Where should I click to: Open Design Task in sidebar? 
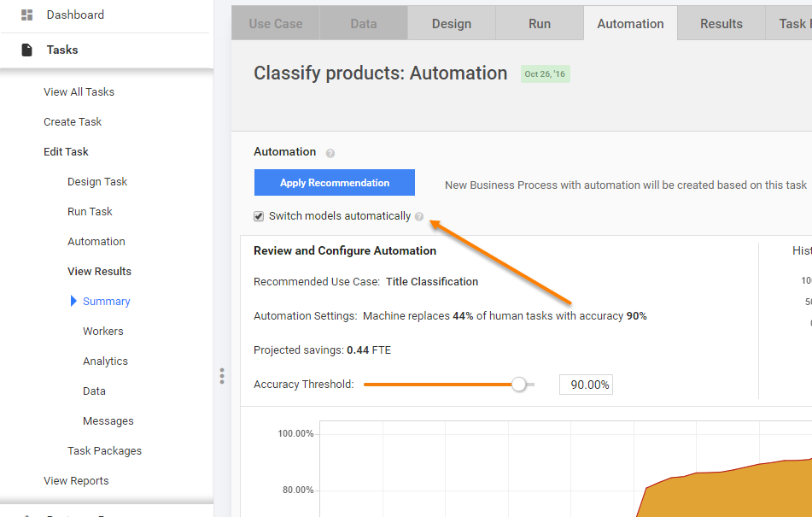[97, 182]
